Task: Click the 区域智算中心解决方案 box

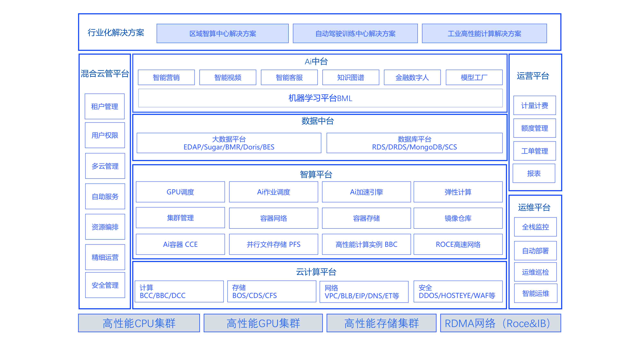Action: [x=223, y=33]
